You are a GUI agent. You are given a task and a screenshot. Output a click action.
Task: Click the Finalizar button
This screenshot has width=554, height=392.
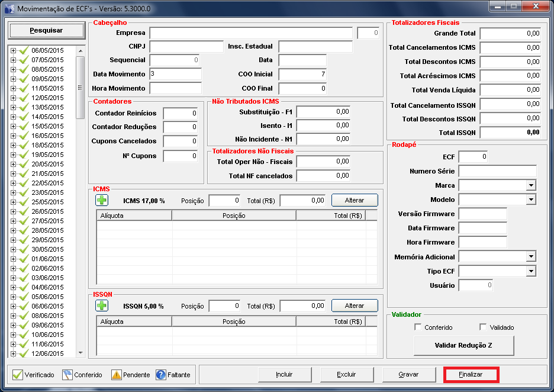click(x=471, y=374)
